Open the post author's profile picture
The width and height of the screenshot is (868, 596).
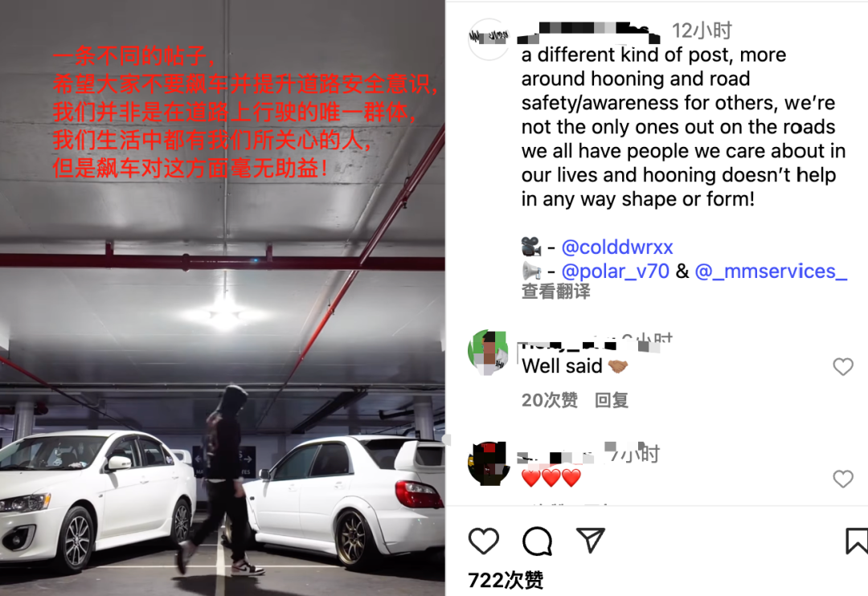[x=489, y=39]
